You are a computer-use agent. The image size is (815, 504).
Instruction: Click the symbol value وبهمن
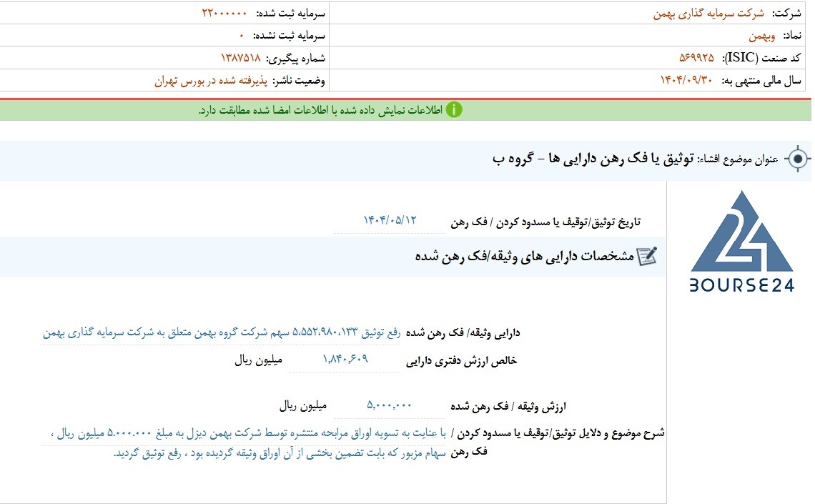coord(762,35)
